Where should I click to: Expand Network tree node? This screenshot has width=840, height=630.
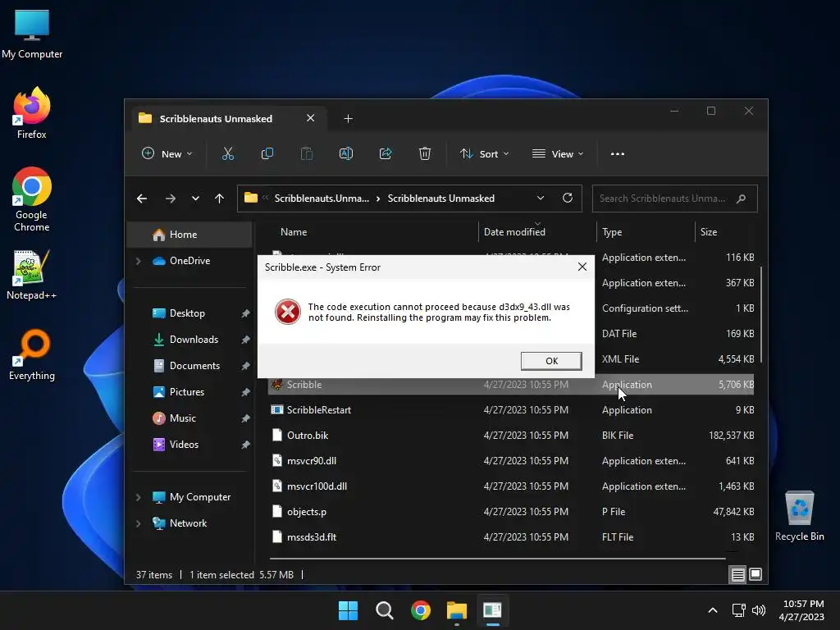[138, 523]
